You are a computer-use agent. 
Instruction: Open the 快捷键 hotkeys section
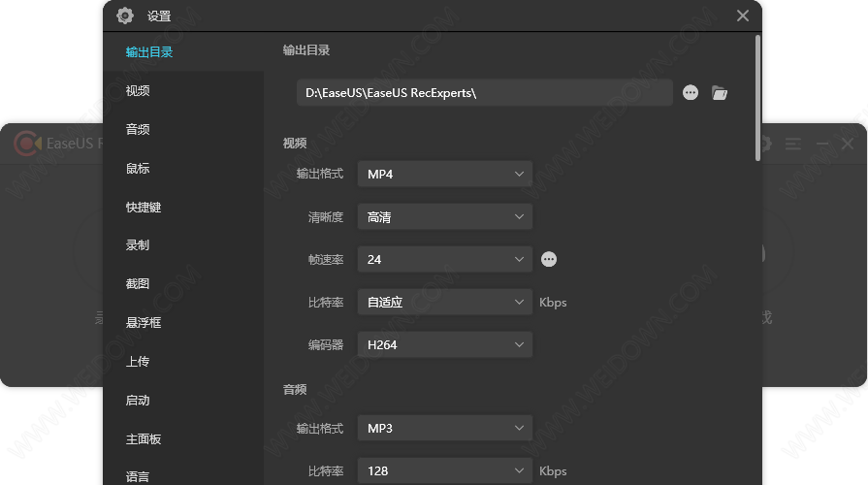point(144,208)
